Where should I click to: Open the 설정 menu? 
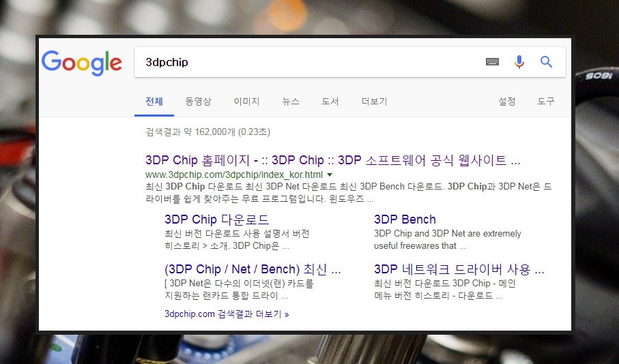507,102
